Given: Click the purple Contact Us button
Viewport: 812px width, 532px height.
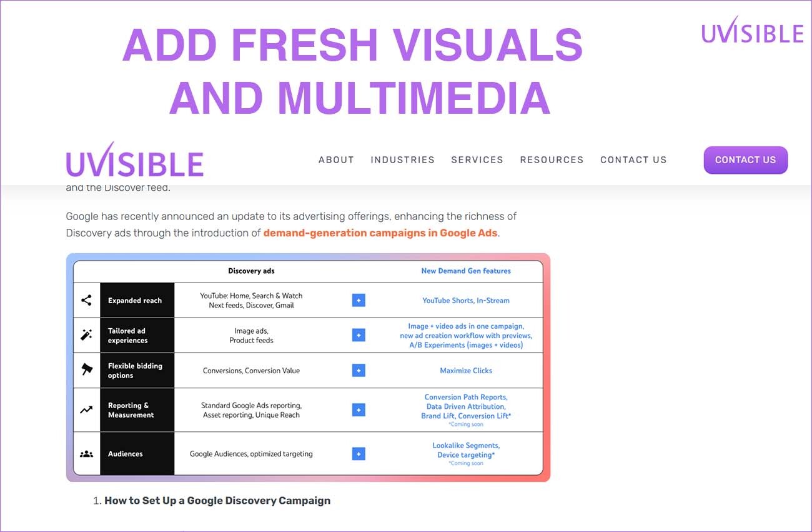Looking at the screenshot, I should (x=746, y=160).
